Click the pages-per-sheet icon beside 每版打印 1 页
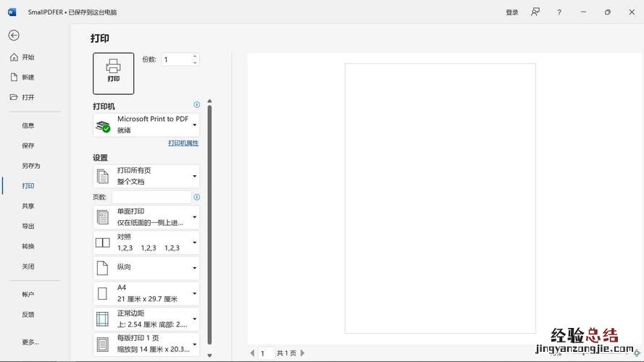 (103, 345)
